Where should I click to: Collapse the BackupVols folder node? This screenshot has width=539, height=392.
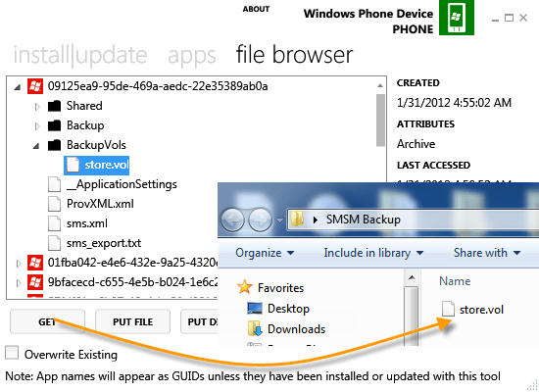[x=36, y=146]
